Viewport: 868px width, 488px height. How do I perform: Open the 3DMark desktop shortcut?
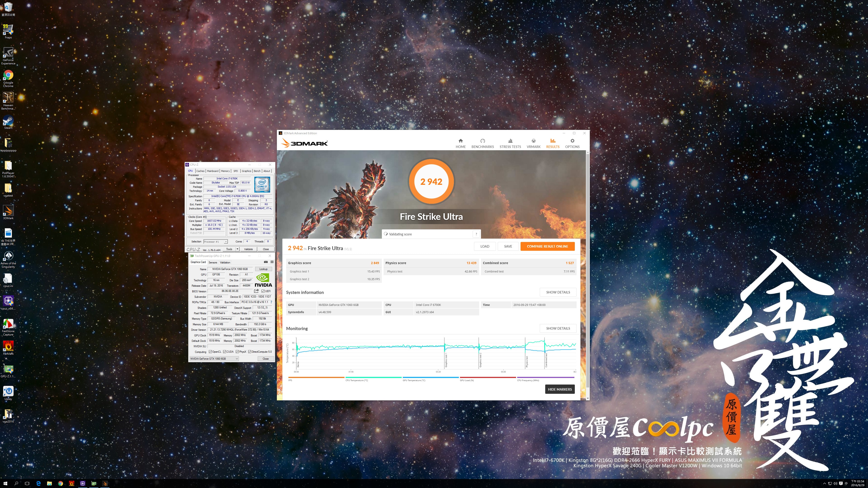[x=8, y=213]
